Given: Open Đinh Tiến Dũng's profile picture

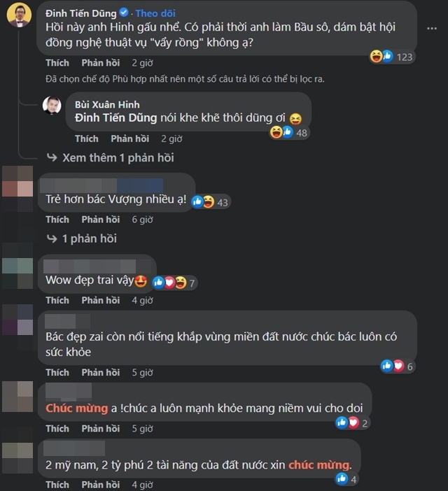Looking at the screenshot, I should [20, 15].
